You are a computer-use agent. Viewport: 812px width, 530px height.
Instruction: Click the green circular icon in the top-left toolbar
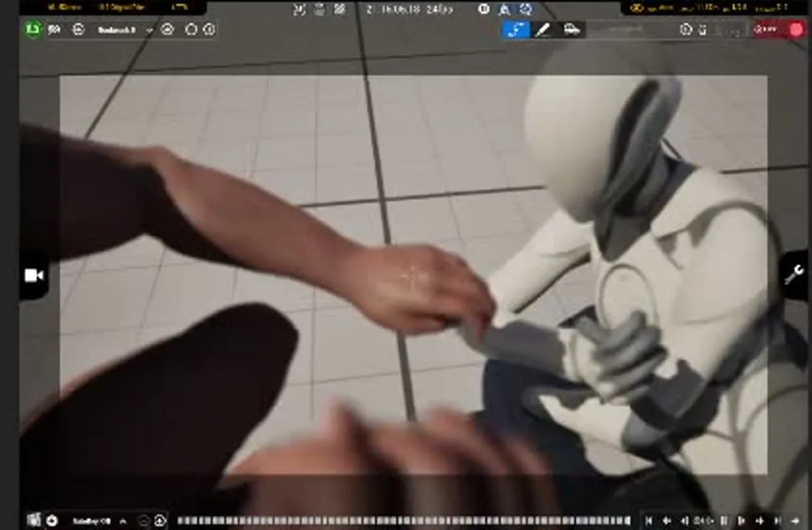pyautogui.click(x=33, y=30)
